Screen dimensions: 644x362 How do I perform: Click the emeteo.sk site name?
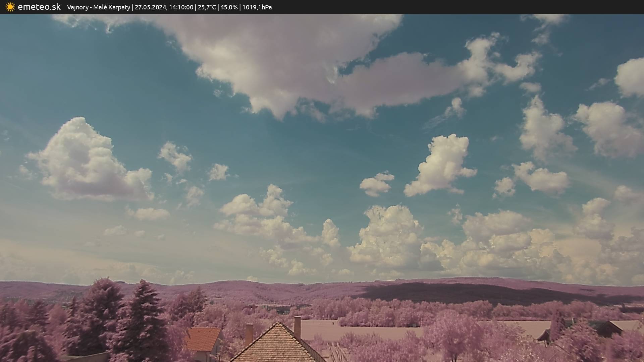coord(39,7)
